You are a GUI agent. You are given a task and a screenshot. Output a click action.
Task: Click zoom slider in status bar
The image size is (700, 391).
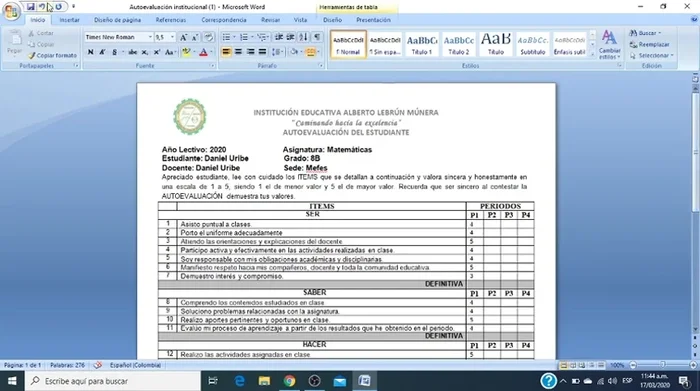[x=662, y=365]
